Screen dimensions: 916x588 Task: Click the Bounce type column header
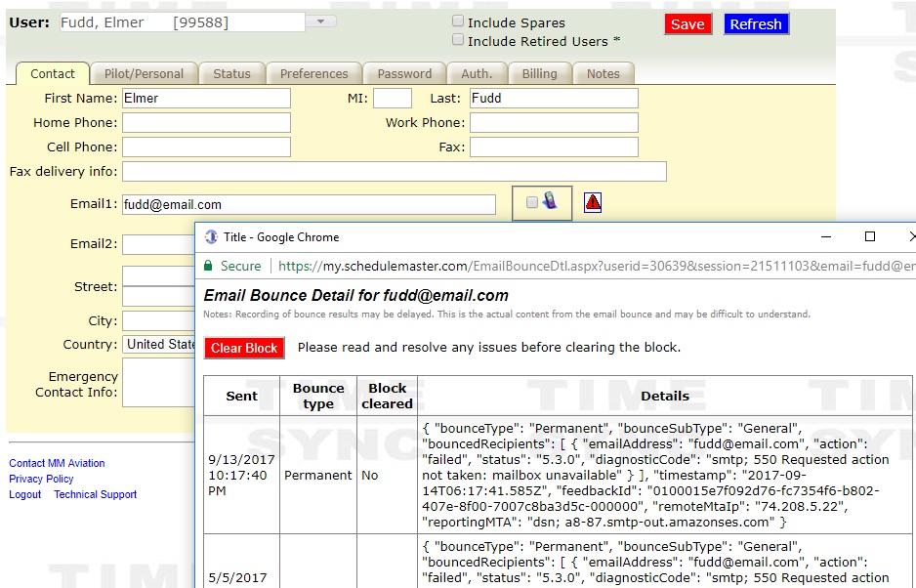point(318,396)
